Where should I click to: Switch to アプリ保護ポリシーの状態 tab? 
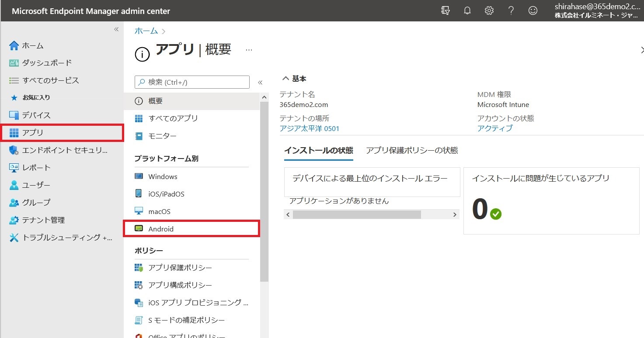412,150
